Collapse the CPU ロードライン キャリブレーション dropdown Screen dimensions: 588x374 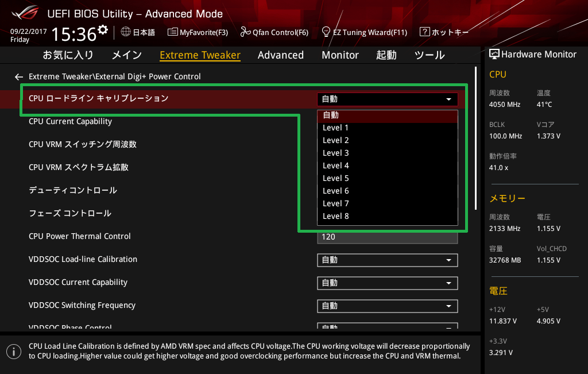click(x=388, y=99)
